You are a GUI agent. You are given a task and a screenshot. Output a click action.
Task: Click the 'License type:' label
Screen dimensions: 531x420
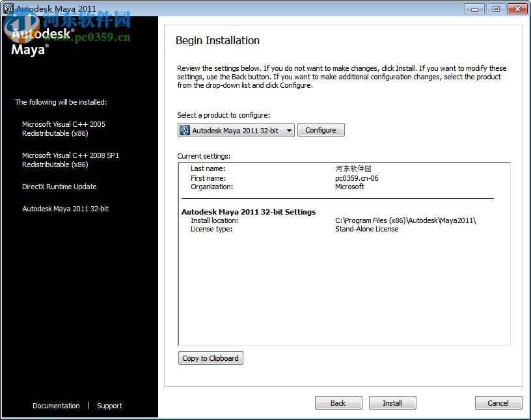[211, 229]
